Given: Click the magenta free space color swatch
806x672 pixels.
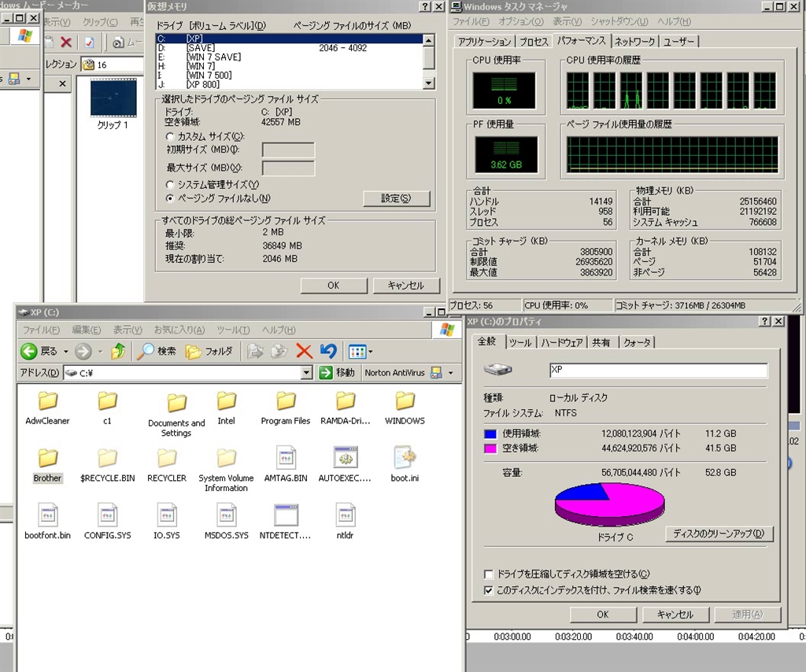Looking at the screenshot, I should point(490,449).
